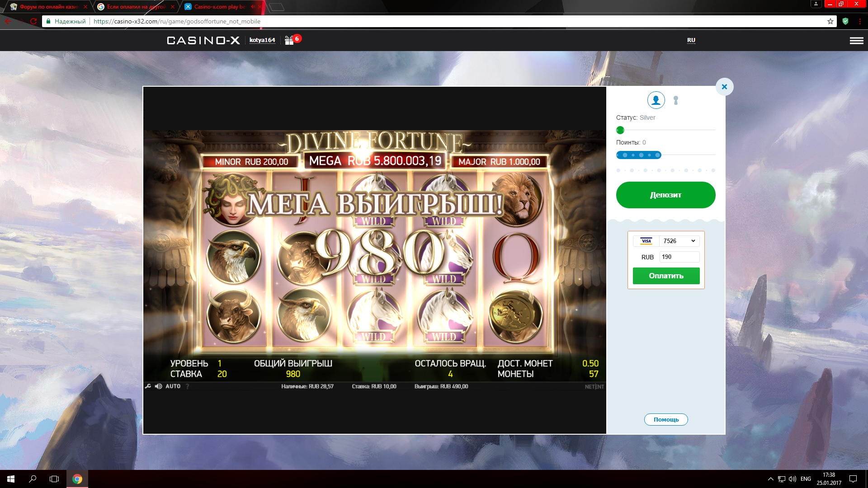Toggle AUTO play mode
868x488 pixels.
click(173, 386)
